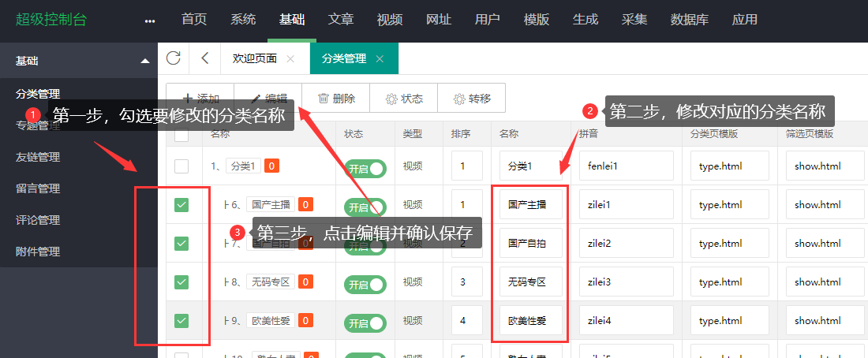Click show.html field in zilei4 row

[x=825, y=321]
